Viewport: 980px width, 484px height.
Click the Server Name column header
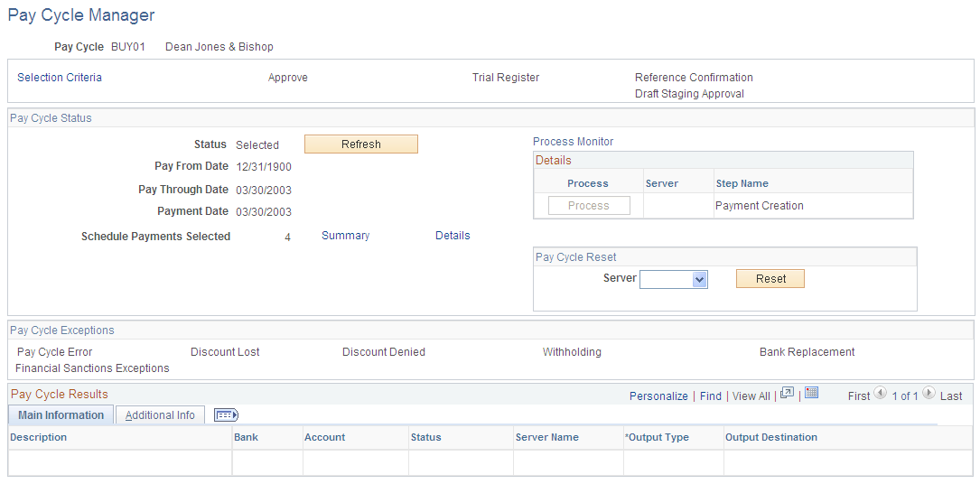click(x=546, y=437)
